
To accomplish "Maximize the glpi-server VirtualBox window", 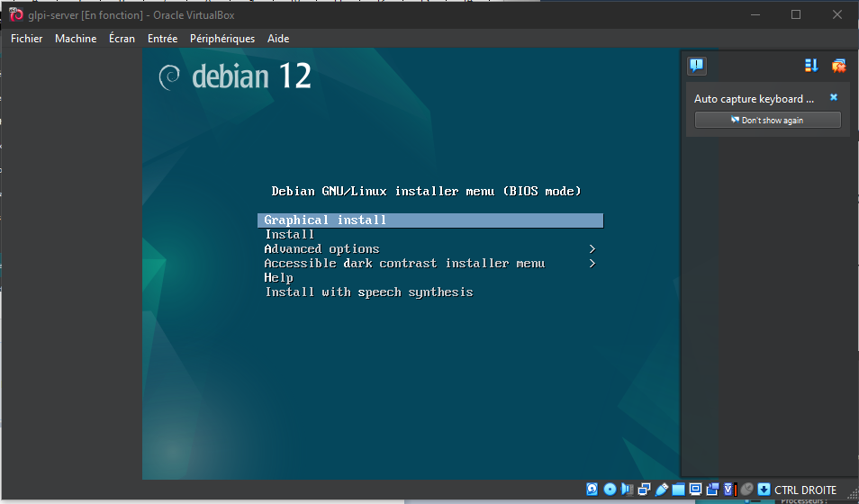I will 796,14.
